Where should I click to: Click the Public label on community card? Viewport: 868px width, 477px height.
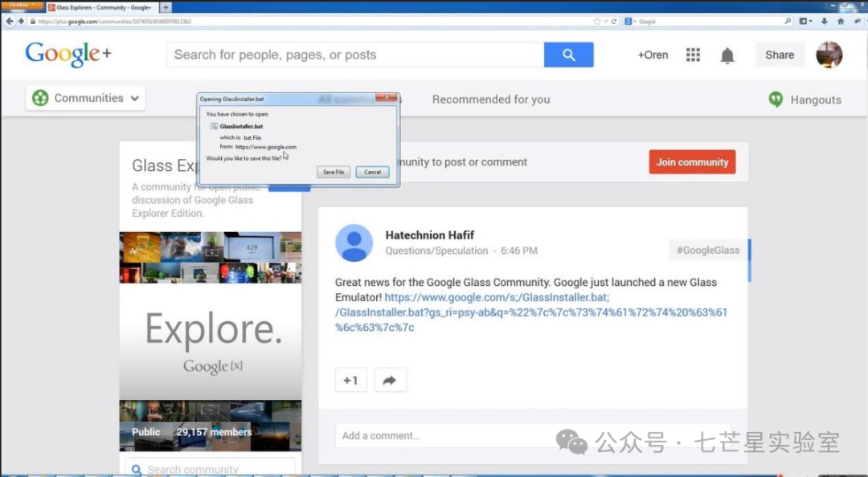145,432
